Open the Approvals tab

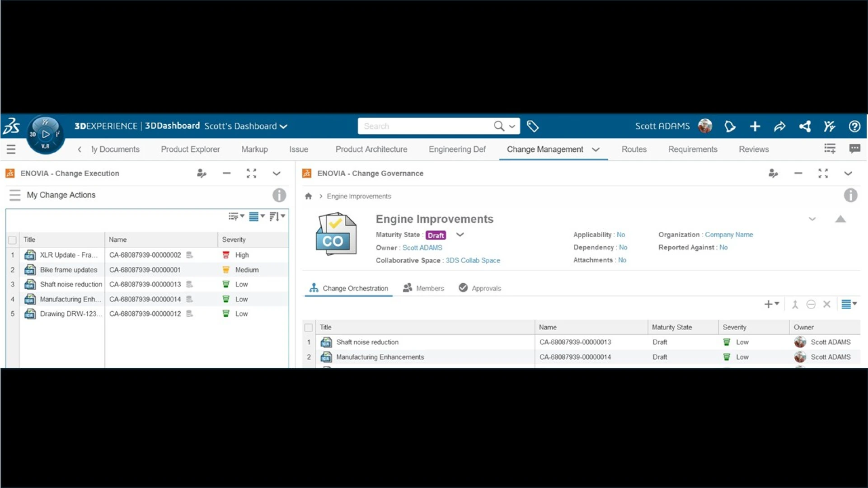[479, 288]
